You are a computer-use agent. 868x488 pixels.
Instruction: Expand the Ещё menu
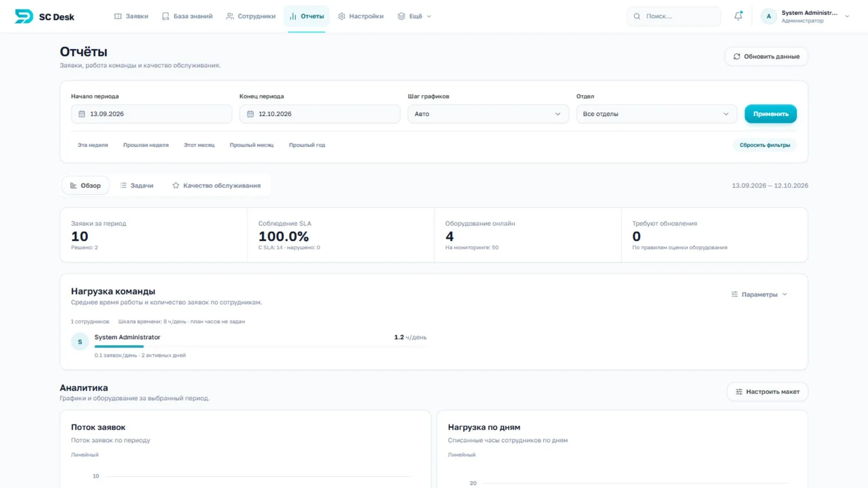[x=414, y=16]
